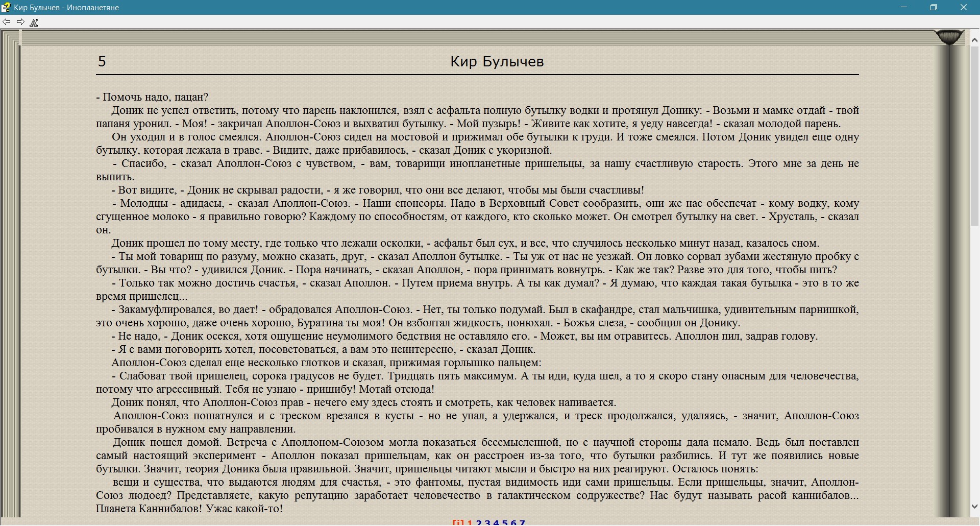This screenshot has height=526, width=980.
Task: Click the line "- Помочь надо, пацан?"
Action: tap(152, 97)
